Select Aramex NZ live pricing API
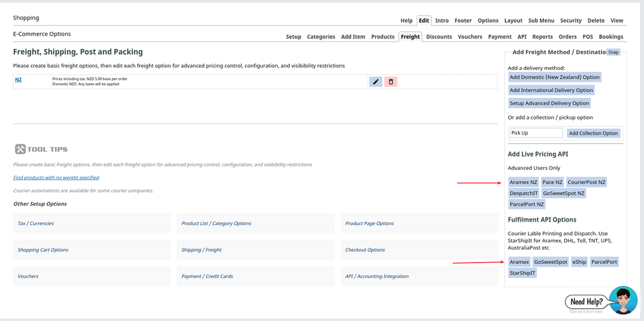Viewport: 644px width, 321px height. point(523,182)
